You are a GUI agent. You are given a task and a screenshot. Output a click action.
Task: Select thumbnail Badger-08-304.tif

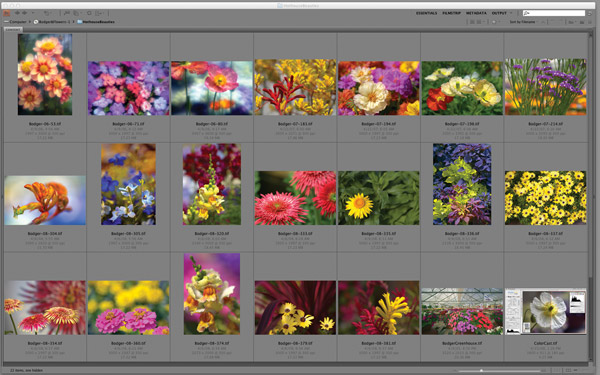coord(45,200)
